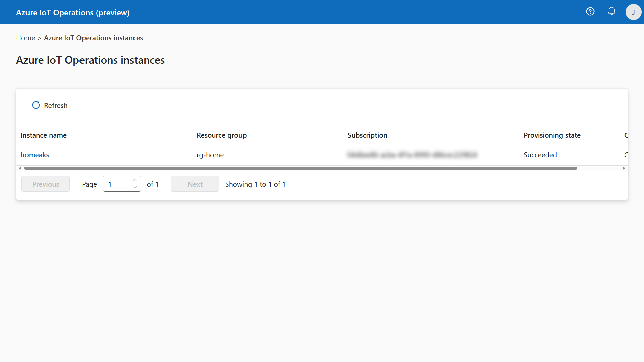Click the Refresh button label

click(x=56, y=105)
